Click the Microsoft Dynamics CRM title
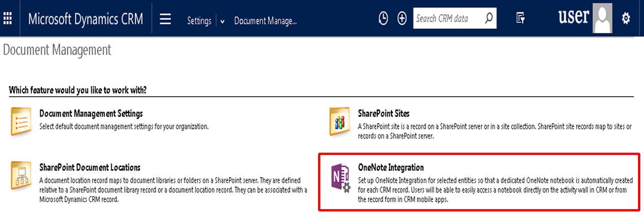 pyautogui.click(x=86, y=19)
